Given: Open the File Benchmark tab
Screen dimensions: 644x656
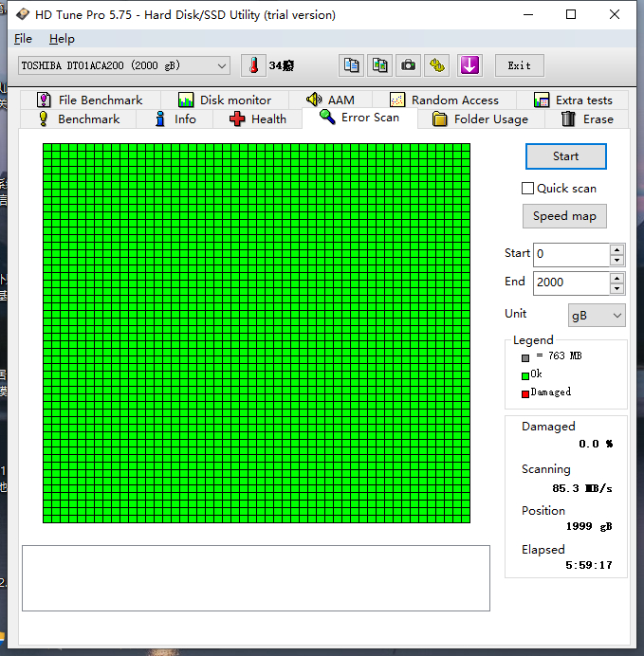Looking at the screenshot, I should pos(90,100).
